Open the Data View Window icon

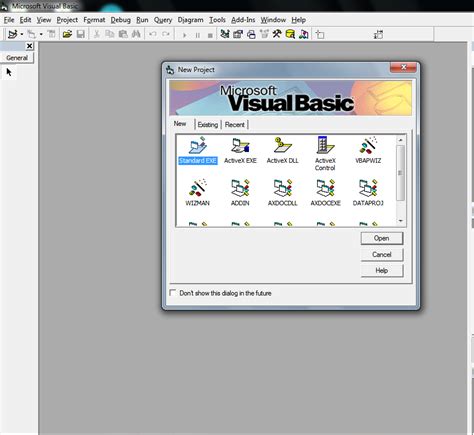(290, 34)
